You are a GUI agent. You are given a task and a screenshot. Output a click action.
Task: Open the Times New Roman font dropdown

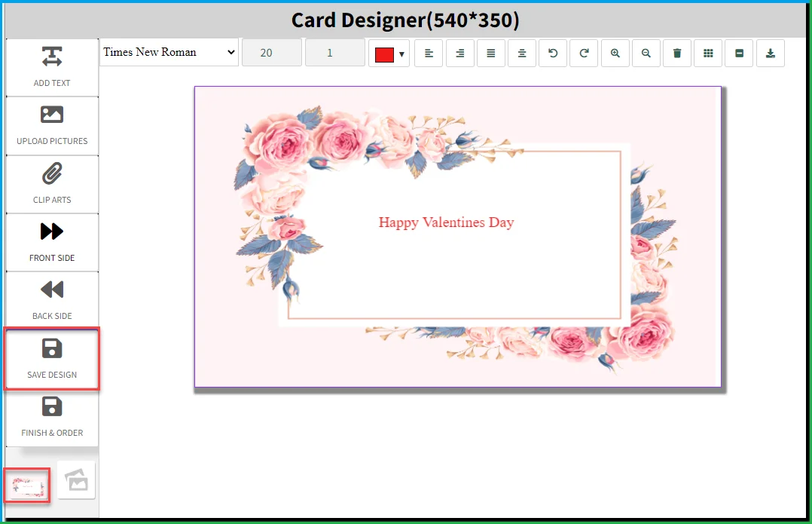[x=169, y=52]
